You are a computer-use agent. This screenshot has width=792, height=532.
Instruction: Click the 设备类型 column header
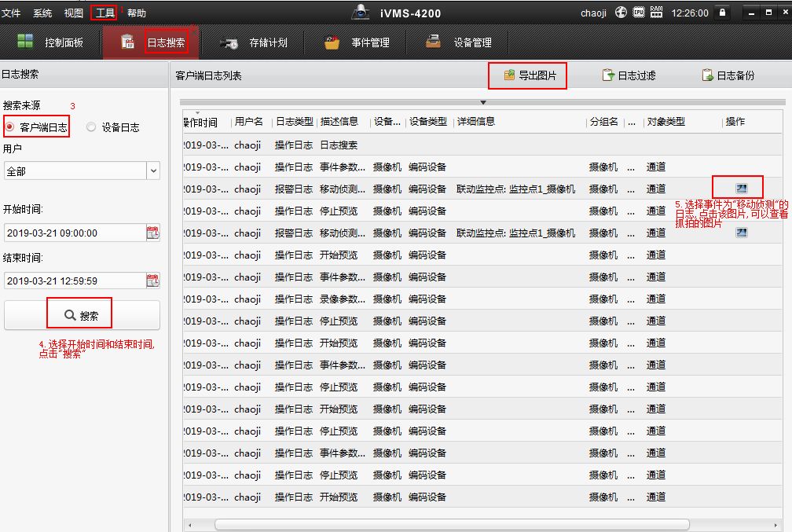427,122
